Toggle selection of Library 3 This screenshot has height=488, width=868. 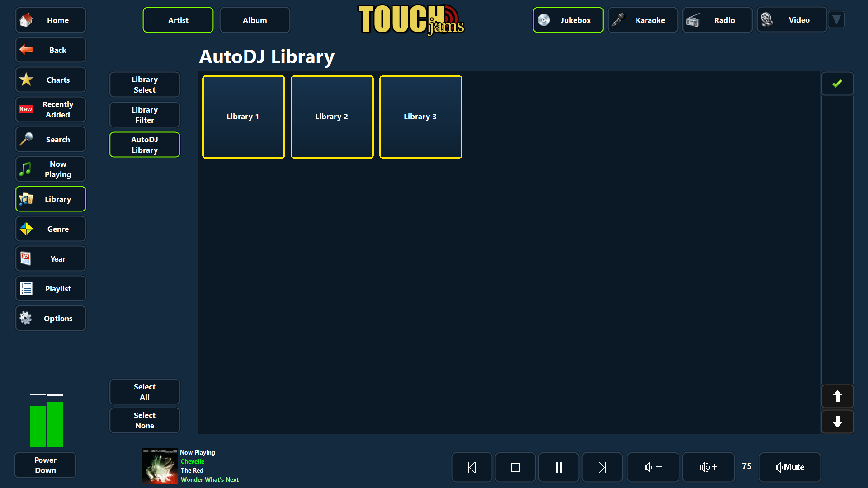pyautogui.click(x=420, y=117)
